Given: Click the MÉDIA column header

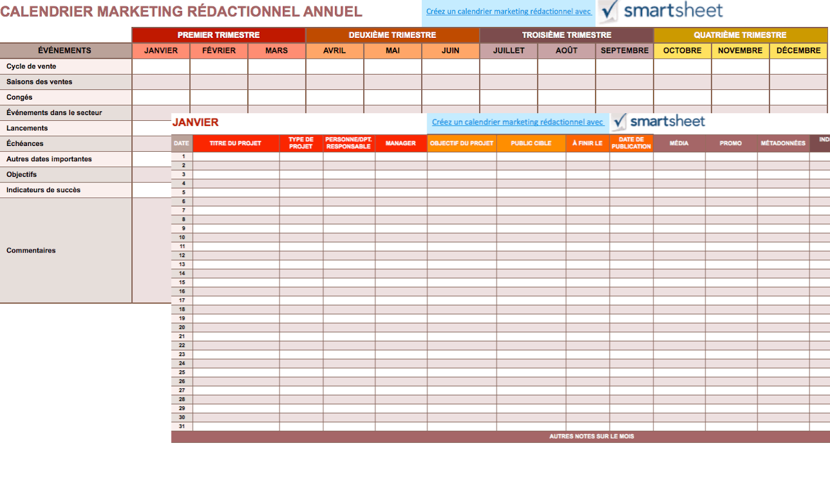Looking at the screenshot, I should [x=679, y=143].
